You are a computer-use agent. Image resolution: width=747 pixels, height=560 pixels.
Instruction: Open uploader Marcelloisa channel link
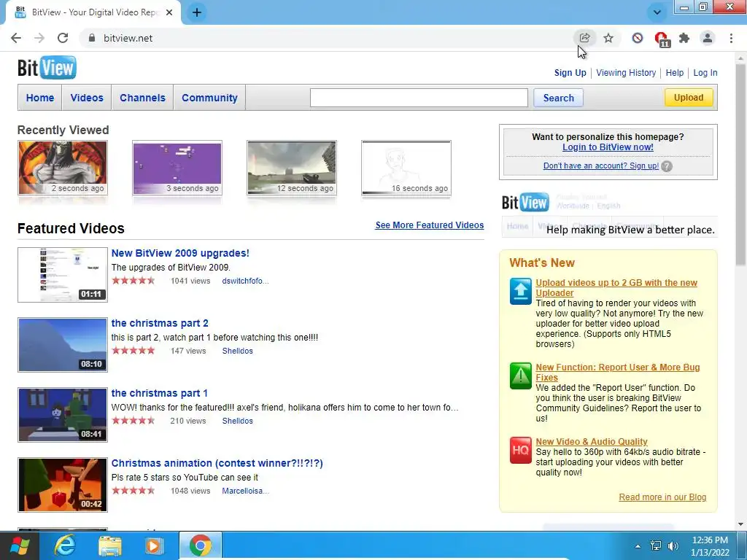[245, 491]
